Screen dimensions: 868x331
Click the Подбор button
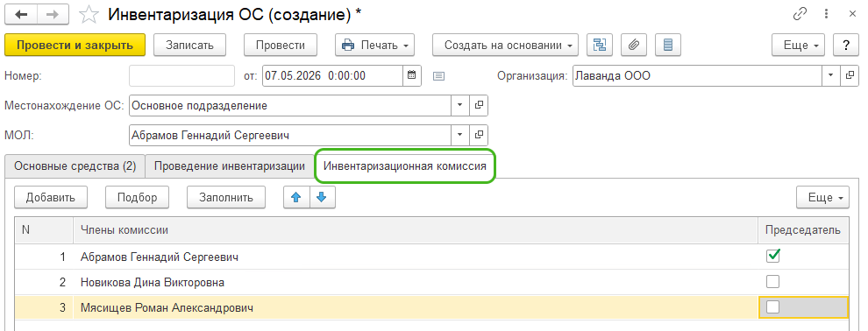coord(138,197)
